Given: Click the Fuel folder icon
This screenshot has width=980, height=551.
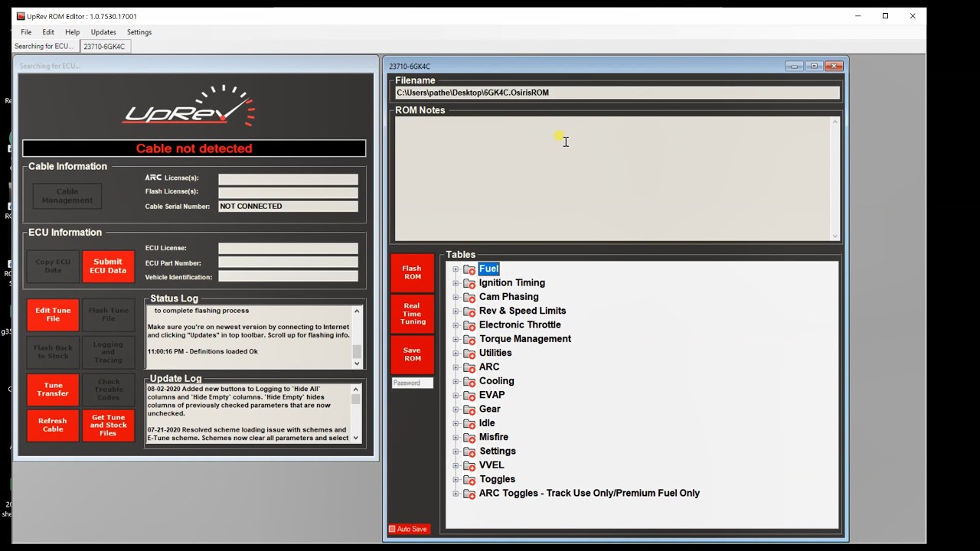Looking at the screenshot, I should point(469,269).
